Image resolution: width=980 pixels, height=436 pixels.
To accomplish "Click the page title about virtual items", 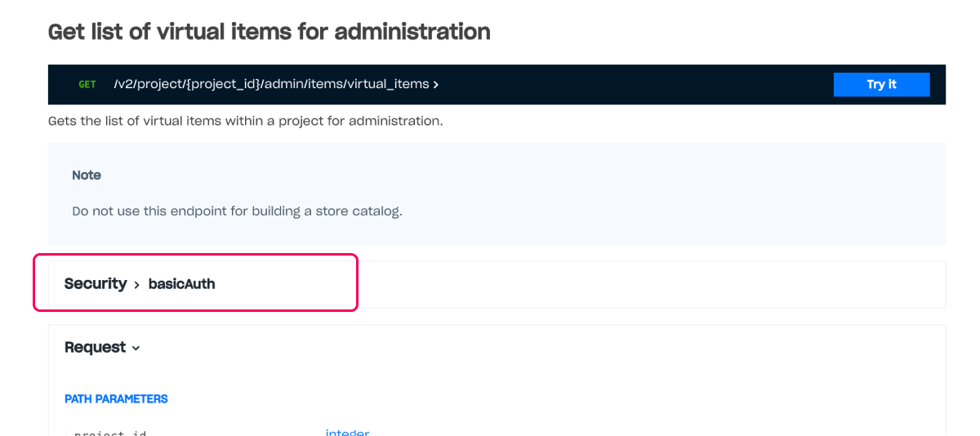I will point(269,32).
